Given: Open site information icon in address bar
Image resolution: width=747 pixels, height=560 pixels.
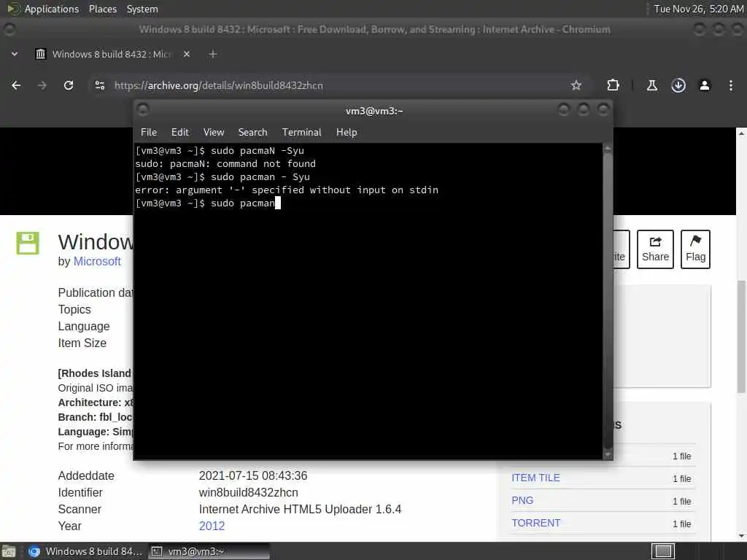Looking at the screenshot, I should point(99,85).
